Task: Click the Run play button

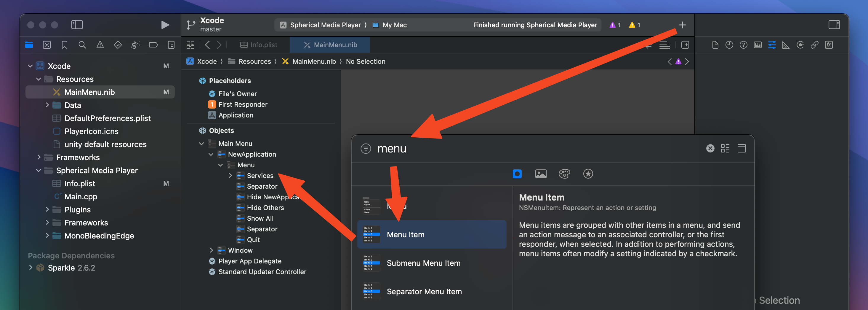Action: point(165,25)
